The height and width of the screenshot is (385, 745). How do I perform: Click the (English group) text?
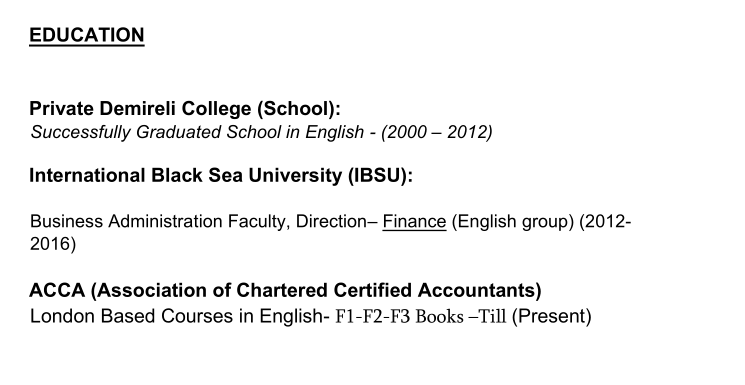pyautogui.click(x=513, y=222)
